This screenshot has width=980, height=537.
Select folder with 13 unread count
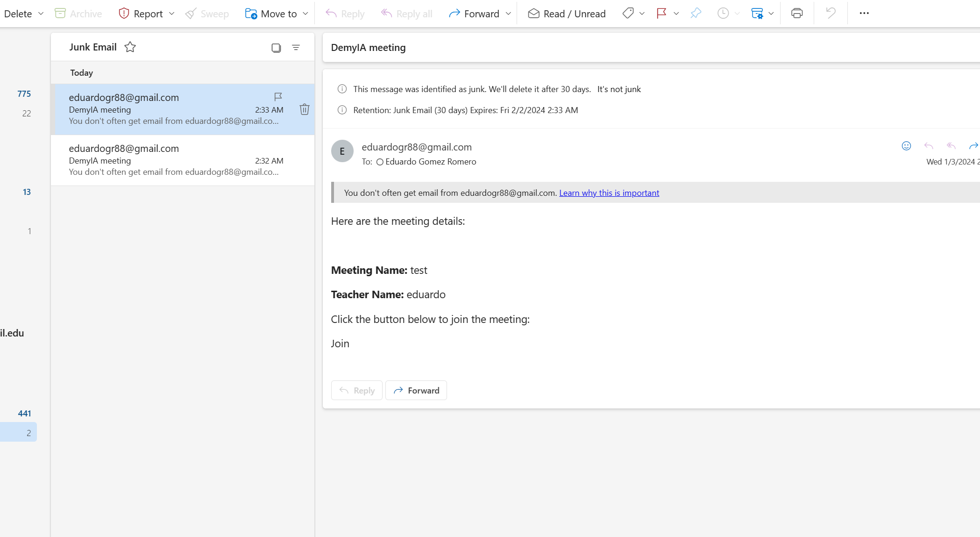coord(27,192)
